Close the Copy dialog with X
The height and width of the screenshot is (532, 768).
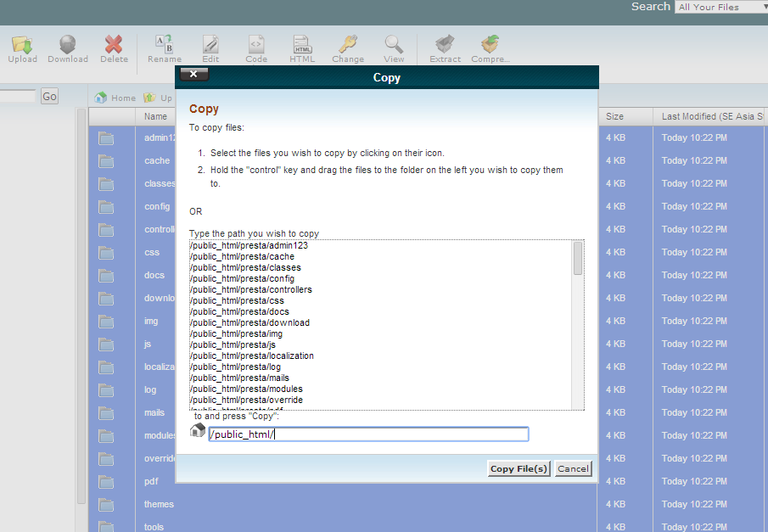click(194, 75)
